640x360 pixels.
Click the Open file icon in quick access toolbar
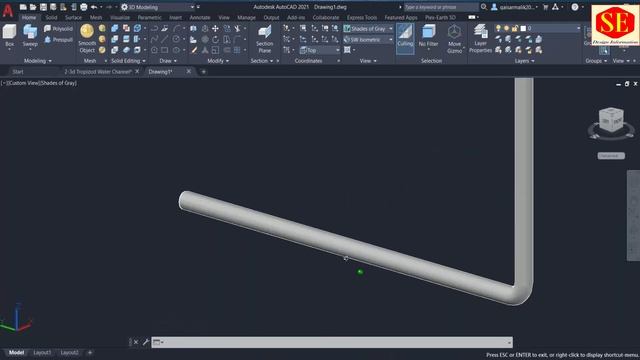(33, 7)
